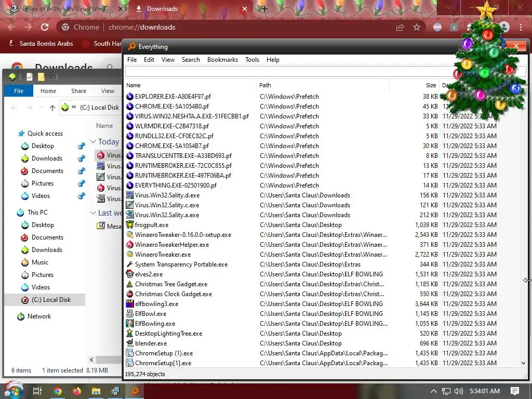The image size is (532, 399).
Task: Select ElfBowling.exe in results
Action: pos(155,323)
